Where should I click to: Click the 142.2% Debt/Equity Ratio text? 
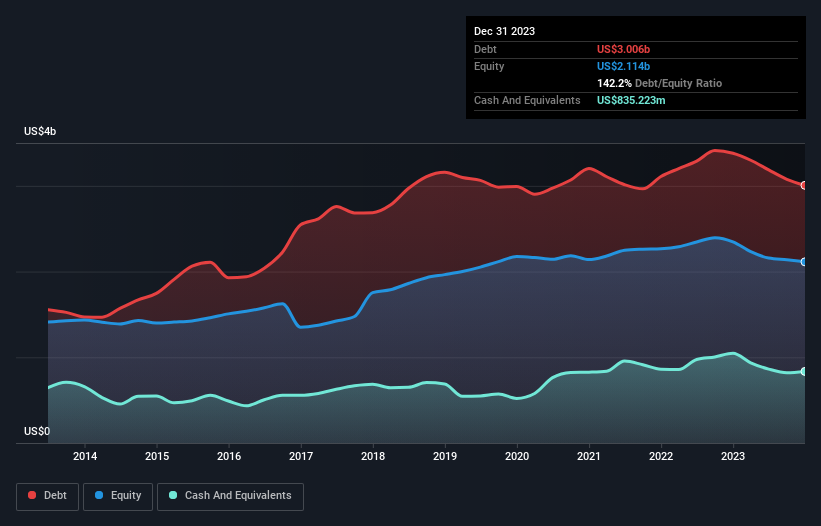tap(659, 83)
